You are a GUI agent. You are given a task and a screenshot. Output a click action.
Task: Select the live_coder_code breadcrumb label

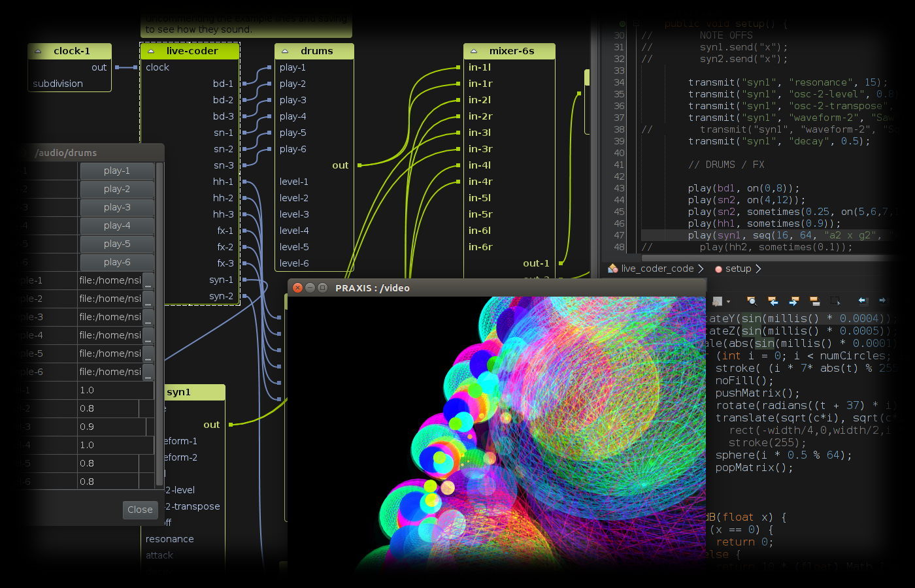(657, 269)
